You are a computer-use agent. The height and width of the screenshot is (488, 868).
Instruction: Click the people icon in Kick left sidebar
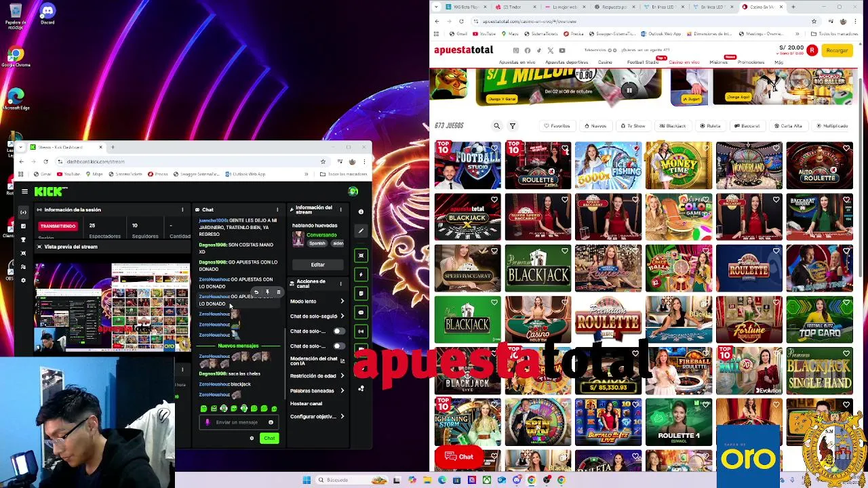point(23,266)
